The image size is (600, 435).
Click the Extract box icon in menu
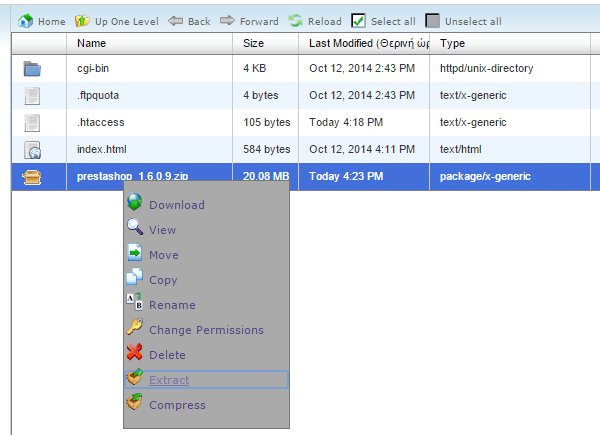(134, 376)
